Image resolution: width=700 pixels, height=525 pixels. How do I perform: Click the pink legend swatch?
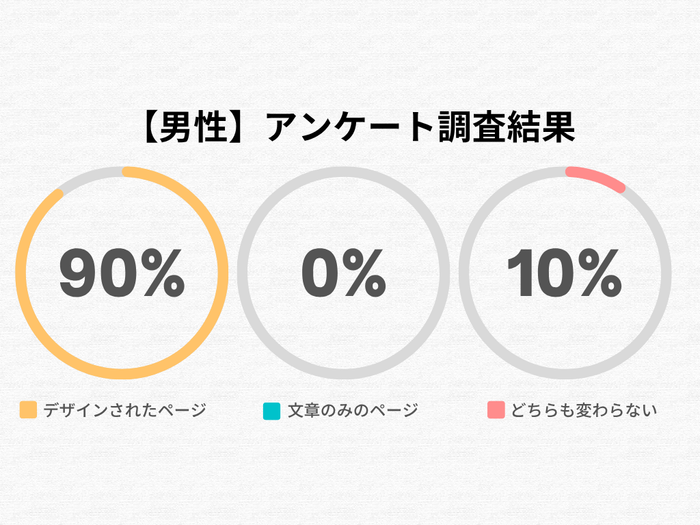coord(496,410)
